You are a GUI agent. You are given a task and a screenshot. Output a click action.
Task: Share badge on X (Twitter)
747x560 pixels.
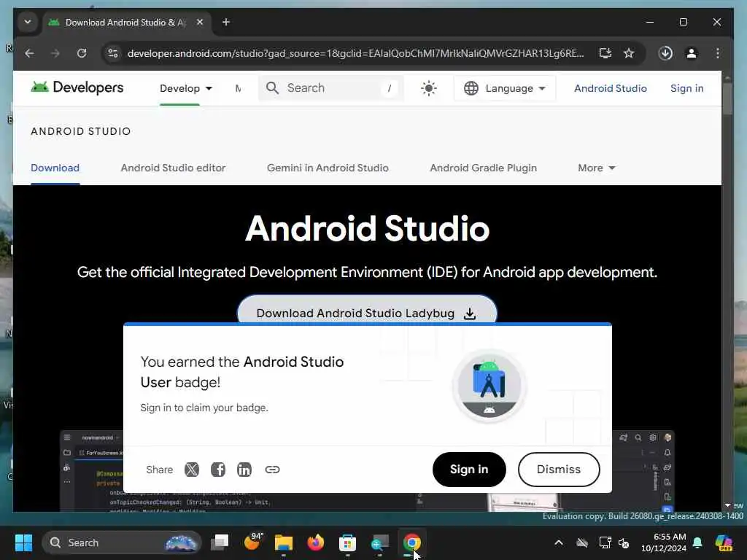coord(192,470)
